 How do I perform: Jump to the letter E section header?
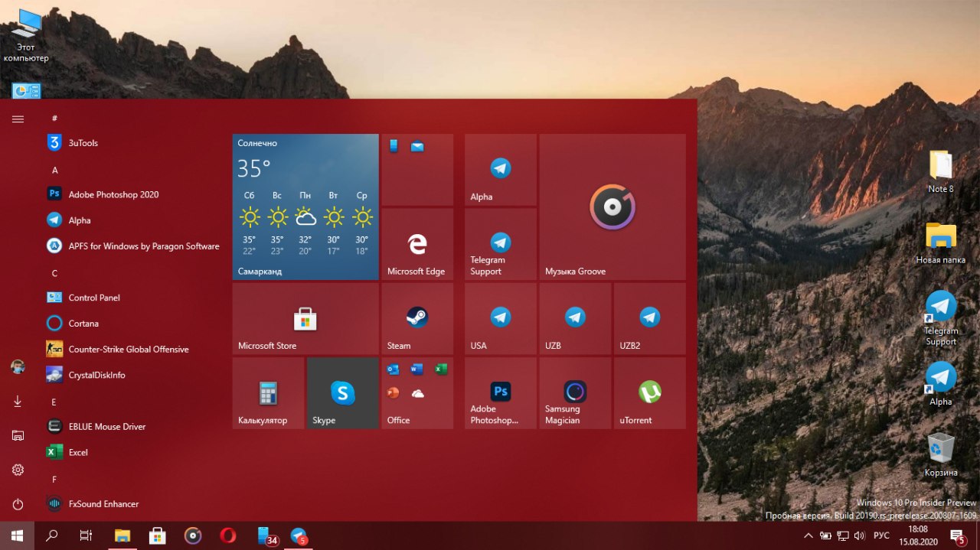coord(54,402)
